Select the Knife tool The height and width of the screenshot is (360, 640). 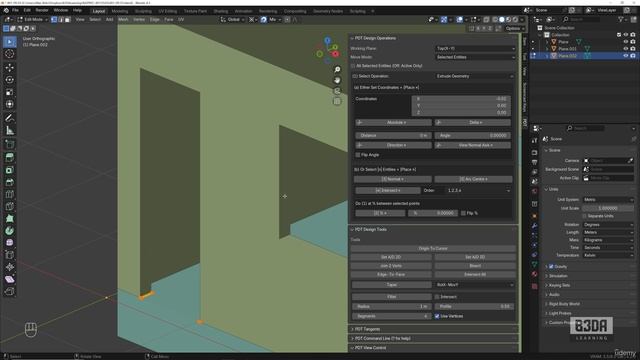pos(9,206)
